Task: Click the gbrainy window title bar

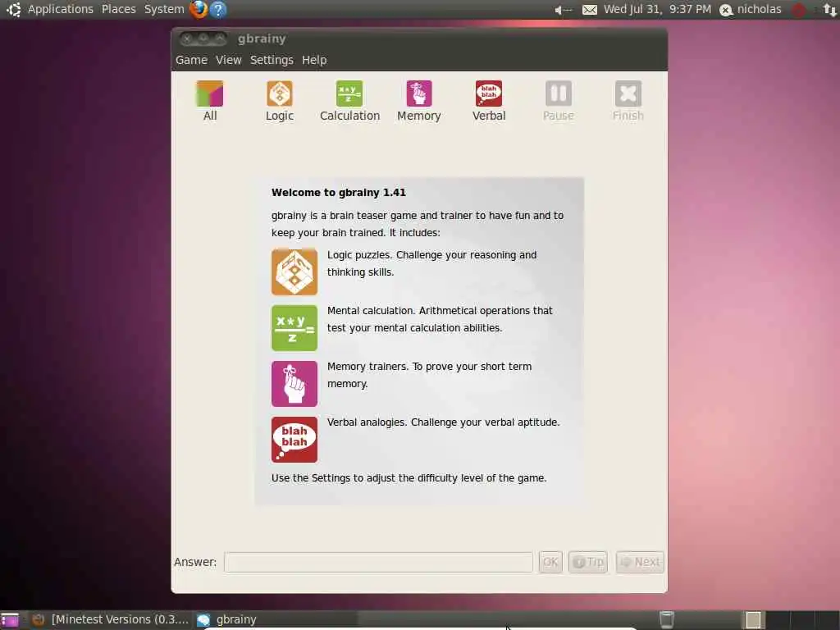Action: click(419, 39)
